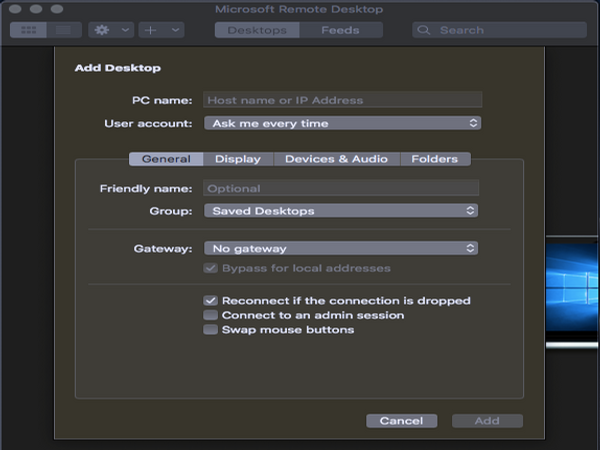
Task: Click the search magnifier icon
Action: 423,30
